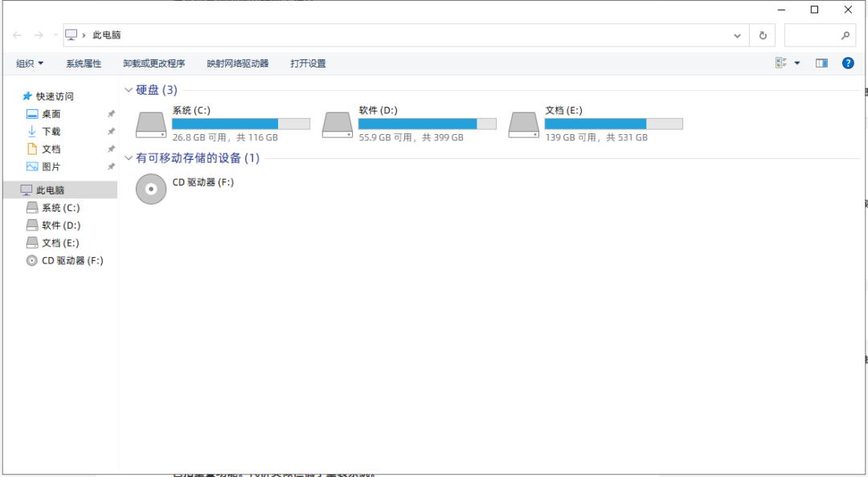This screenshot has width=868, height=477.
Task: Open the CD 驱动器 (F:) drive icon
Action: pyautogui.click(x=151, y=189)
